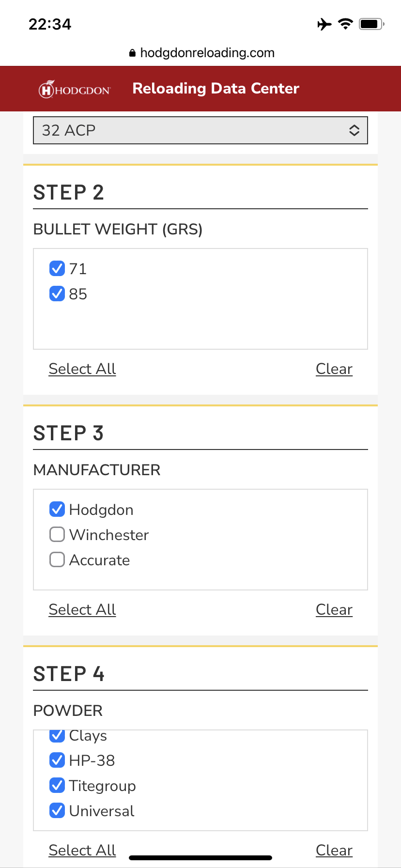Tap the battery status icon
401x868 pixels.
371,24
